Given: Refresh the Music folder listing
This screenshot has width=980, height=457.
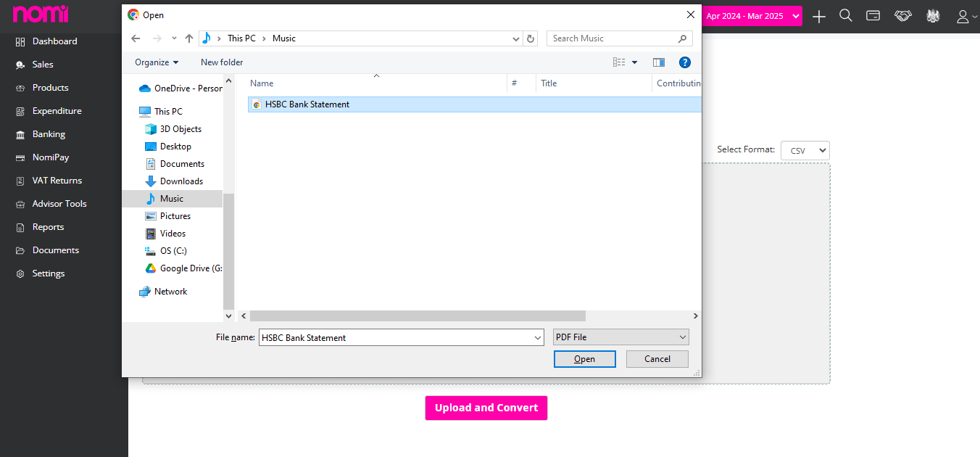Looking at the screenshot, I should 531,38.
